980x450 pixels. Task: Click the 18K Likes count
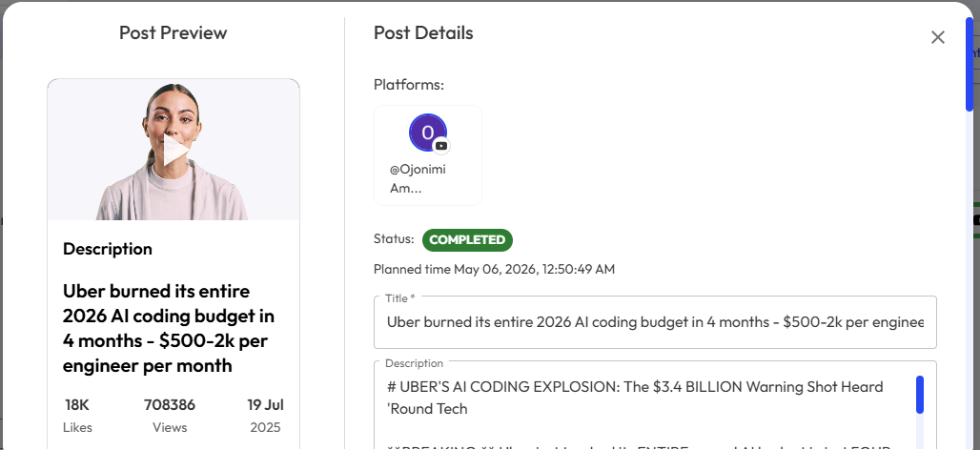(x=77, y=416)
